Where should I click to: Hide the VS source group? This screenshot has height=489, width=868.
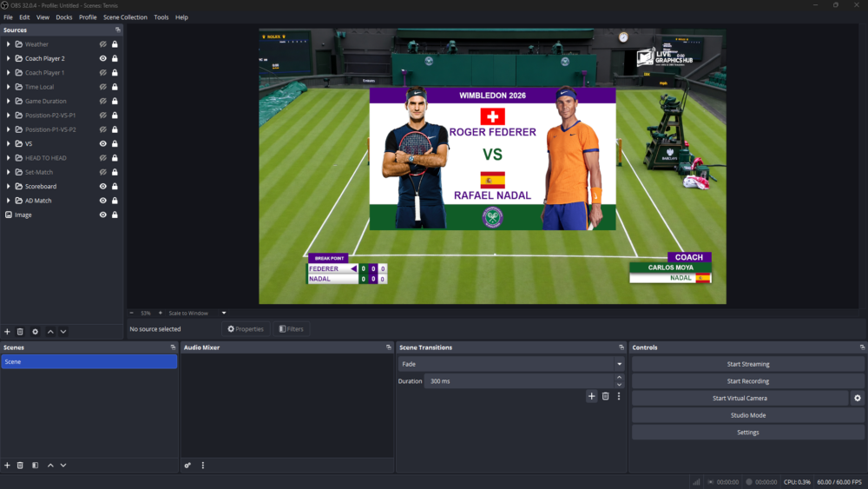point(103,143)
